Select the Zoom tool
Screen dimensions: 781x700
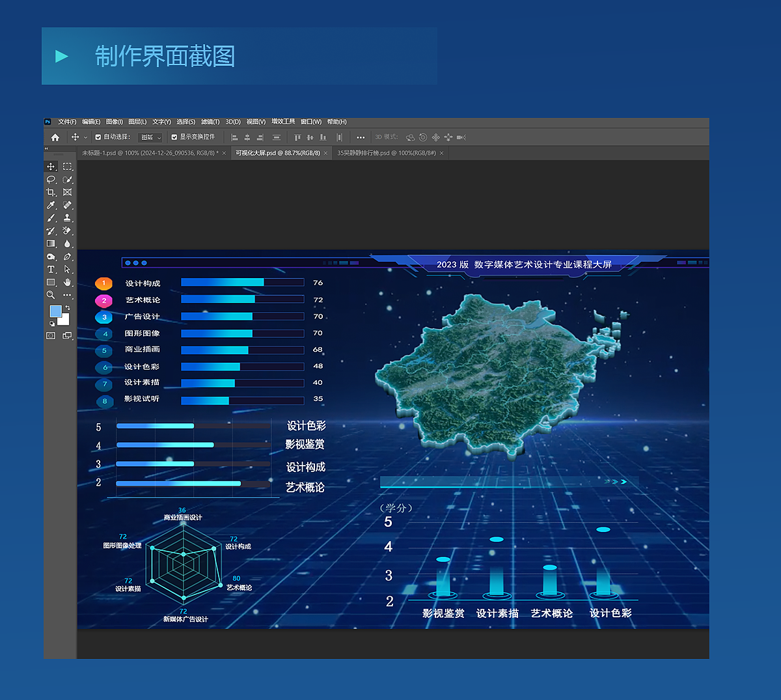coord(51,295)
